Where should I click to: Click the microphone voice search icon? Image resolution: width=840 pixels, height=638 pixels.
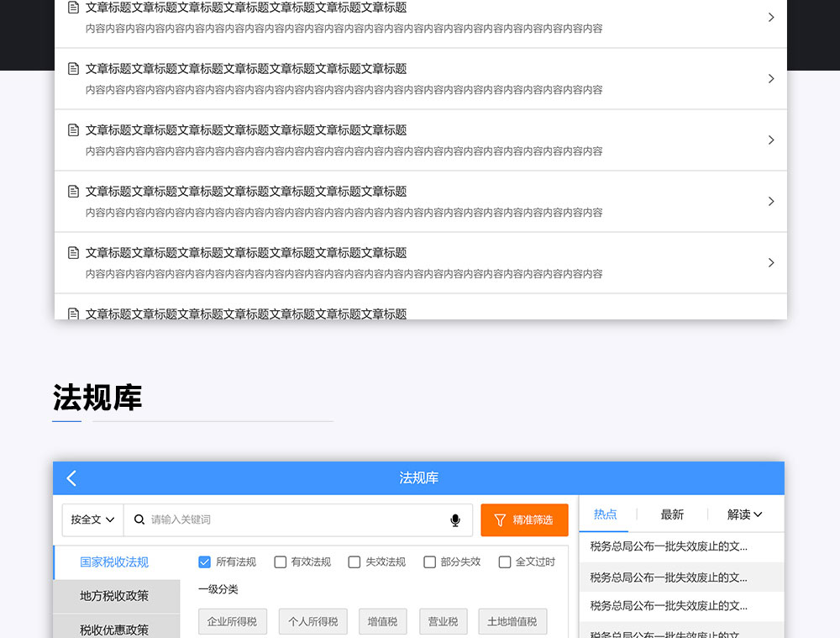(455, 520)
